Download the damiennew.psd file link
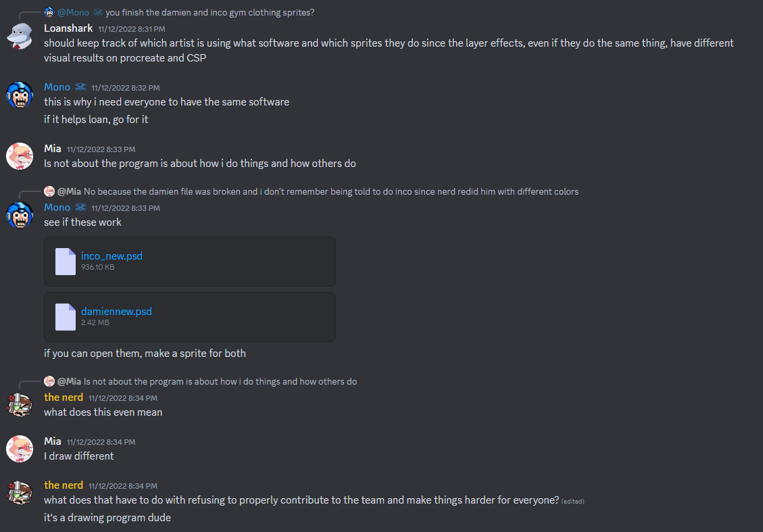Image resolution: width=763 pixels, height=532 pixels. pos(116,312)
